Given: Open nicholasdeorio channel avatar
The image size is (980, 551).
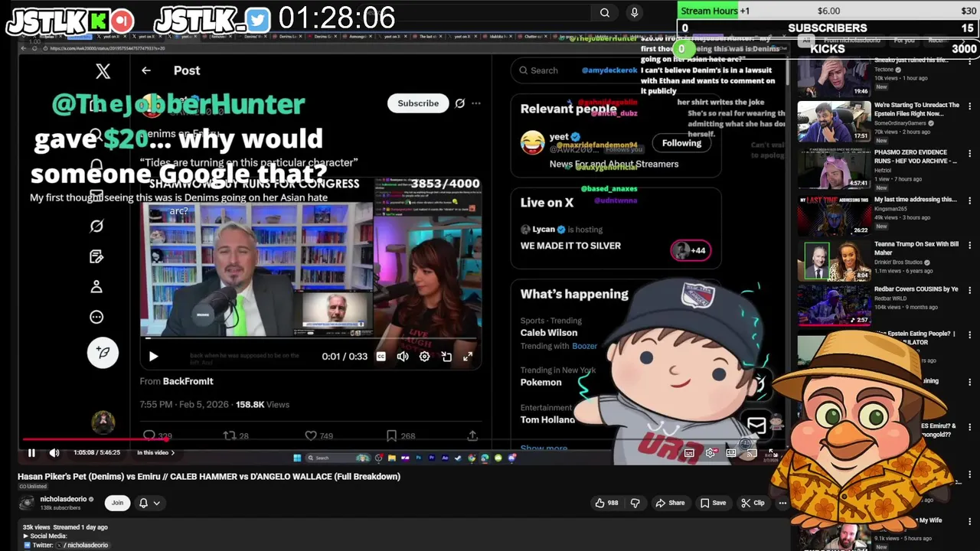Looking at the screenshot, I should [28, 503].
